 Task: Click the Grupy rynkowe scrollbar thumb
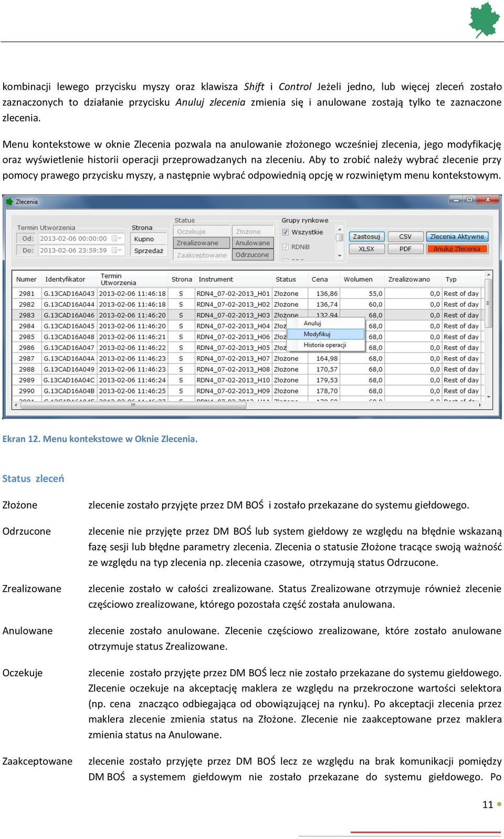(339, 237)
